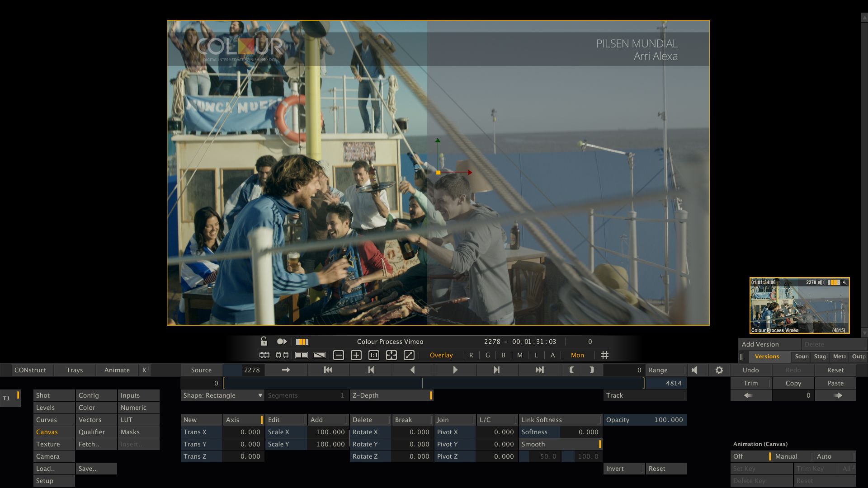
Task: Toggle Red channel view
Action: (471, 355)
